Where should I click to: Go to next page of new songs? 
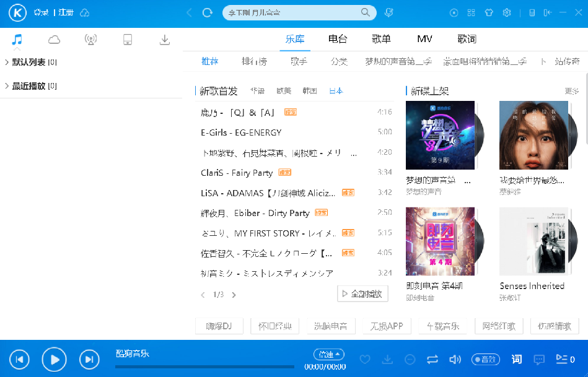[234, 295]
